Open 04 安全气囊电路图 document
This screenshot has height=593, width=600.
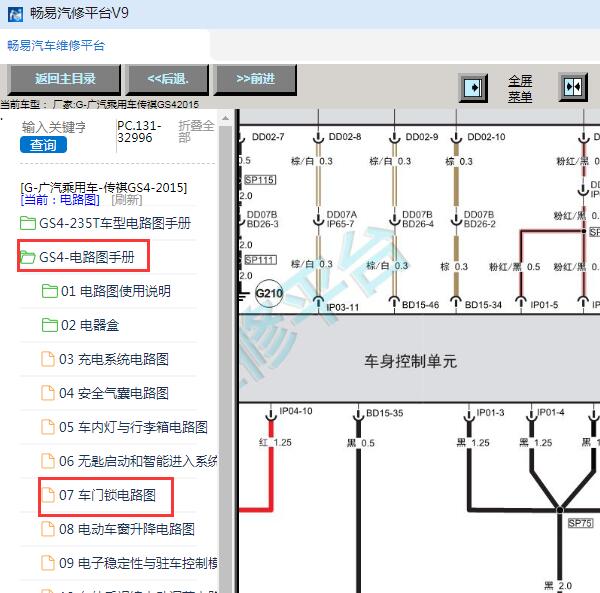[114, 393]
